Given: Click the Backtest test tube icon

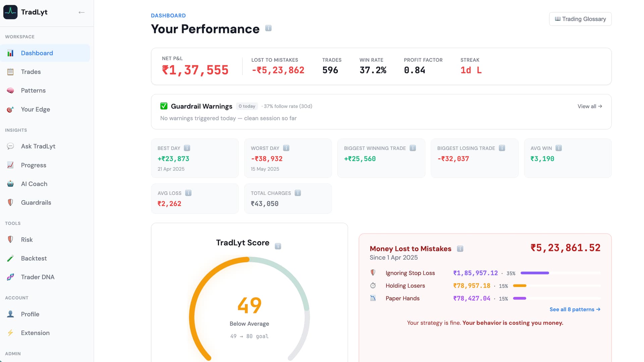Looking at the screenshot, I should click(x=10, y=258).
